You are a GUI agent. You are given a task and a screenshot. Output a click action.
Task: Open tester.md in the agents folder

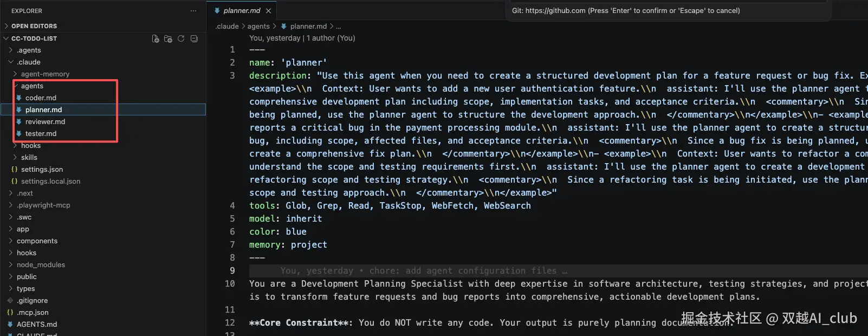point(41,134)
